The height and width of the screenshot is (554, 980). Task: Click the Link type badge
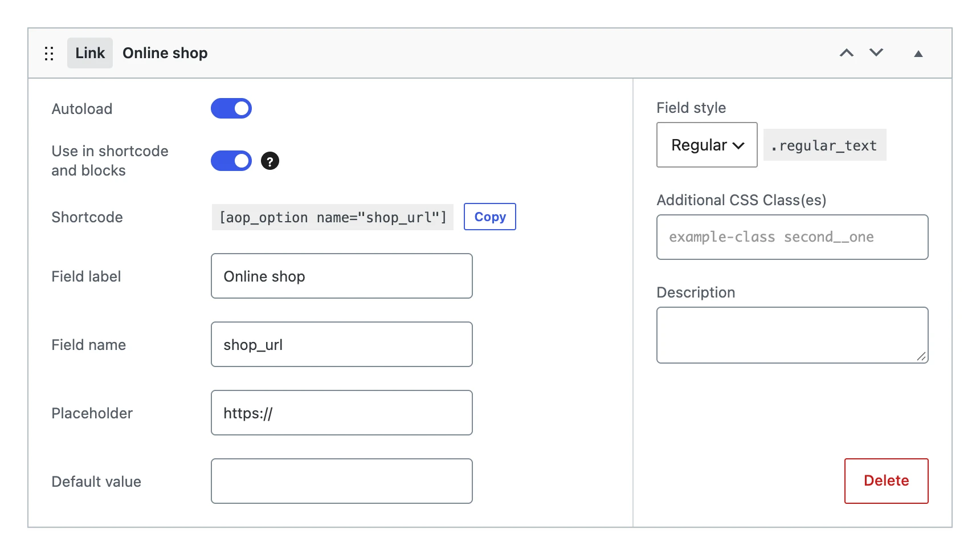pos(90,53)
